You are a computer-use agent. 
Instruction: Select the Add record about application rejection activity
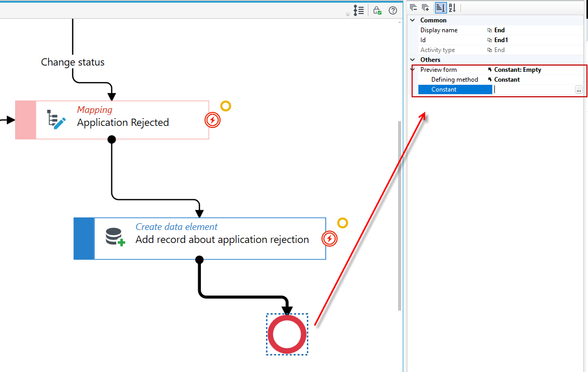click(200, 238)
